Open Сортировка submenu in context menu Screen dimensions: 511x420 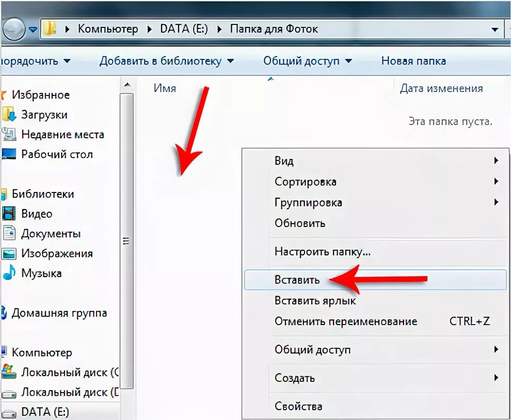pos(375,182)
